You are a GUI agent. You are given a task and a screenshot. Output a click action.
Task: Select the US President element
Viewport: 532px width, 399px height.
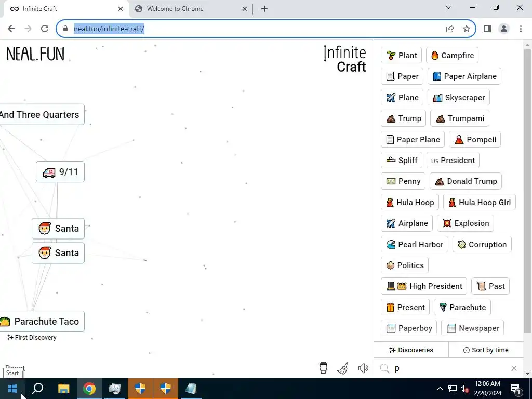(453, 160)
